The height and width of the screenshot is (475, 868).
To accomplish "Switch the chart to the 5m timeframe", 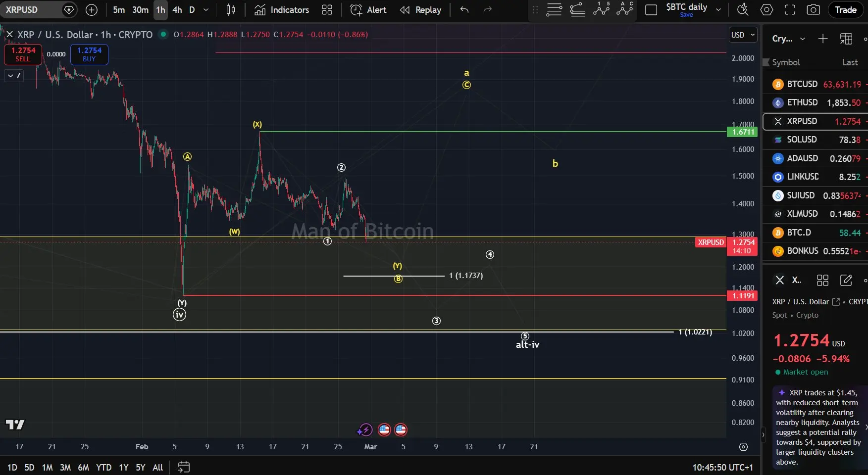I will [119, 10].
